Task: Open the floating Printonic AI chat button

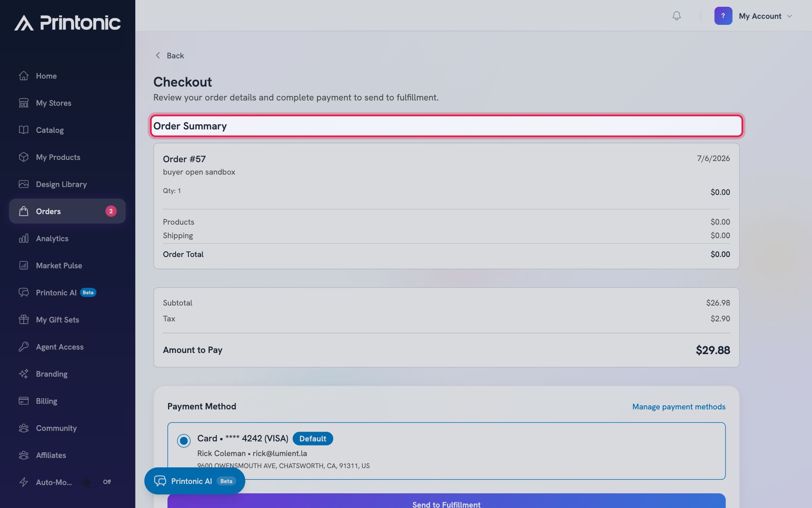Action: [x=195, y=481]
